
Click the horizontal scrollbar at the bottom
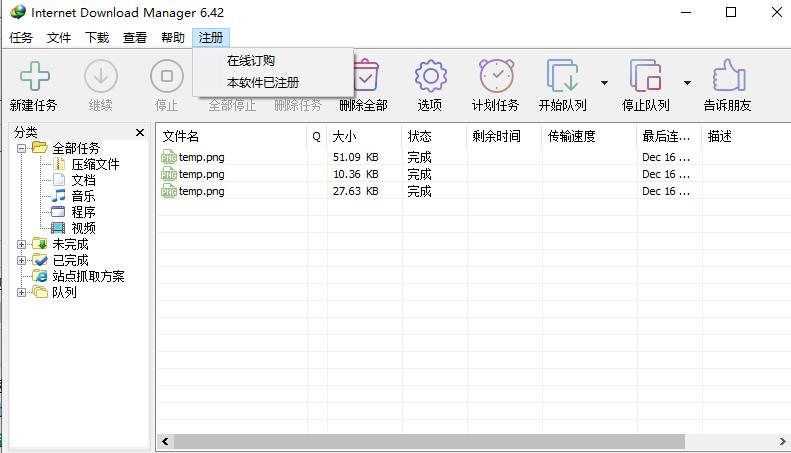(x=430, y=441)
